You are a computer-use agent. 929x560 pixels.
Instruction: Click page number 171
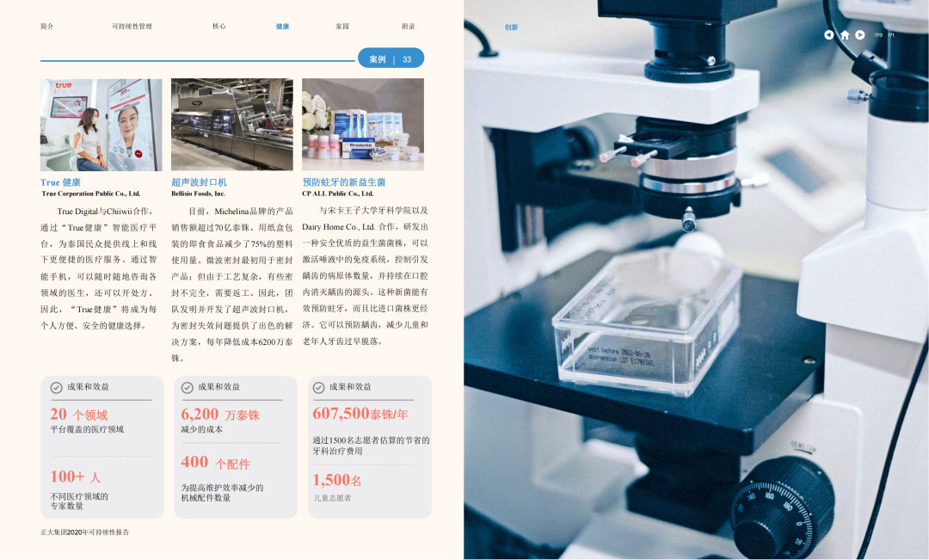pyautogui.click(x=890, y=35)
